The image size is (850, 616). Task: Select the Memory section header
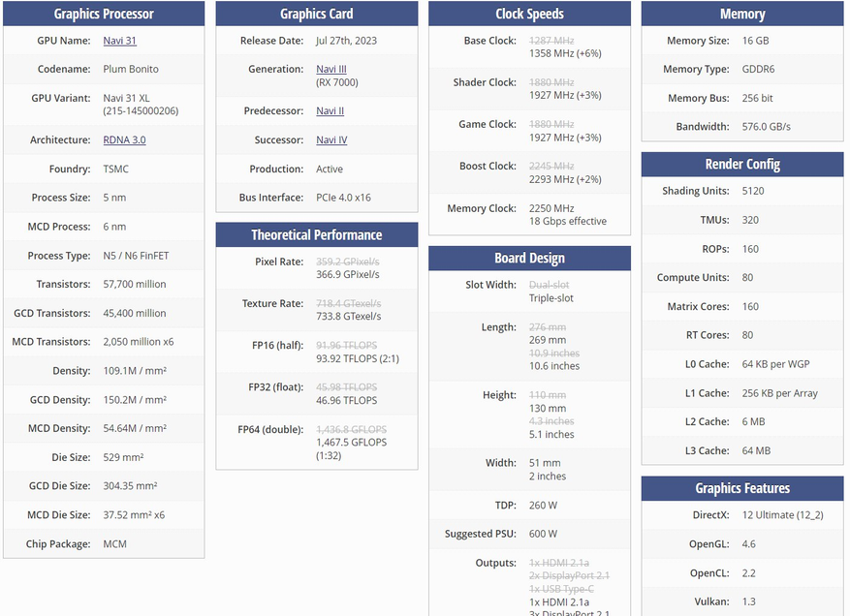coord(742,14)
